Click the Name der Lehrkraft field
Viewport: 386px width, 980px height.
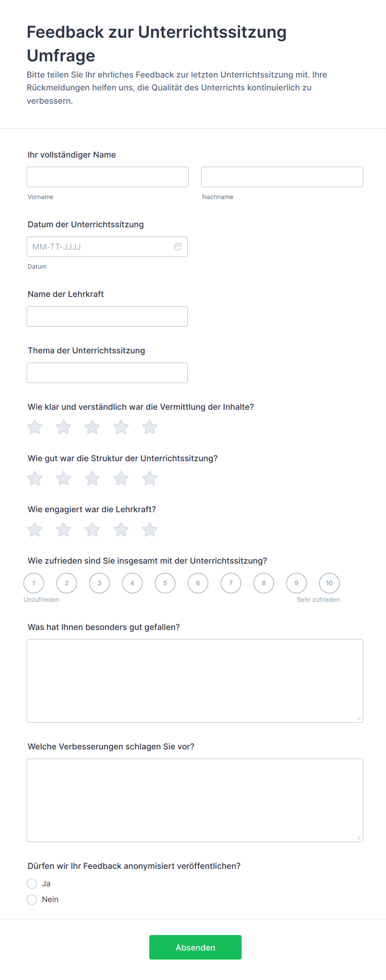[x=107, y=316]
